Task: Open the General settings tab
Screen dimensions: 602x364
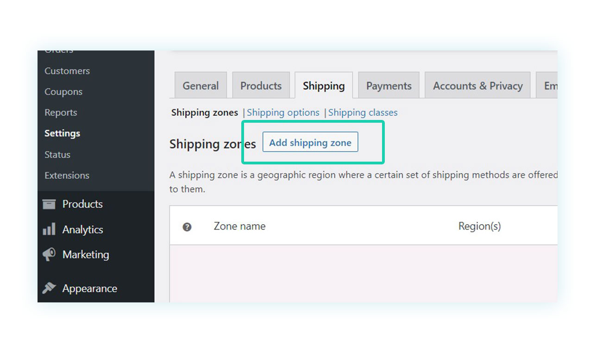Action: coord(201,85)
